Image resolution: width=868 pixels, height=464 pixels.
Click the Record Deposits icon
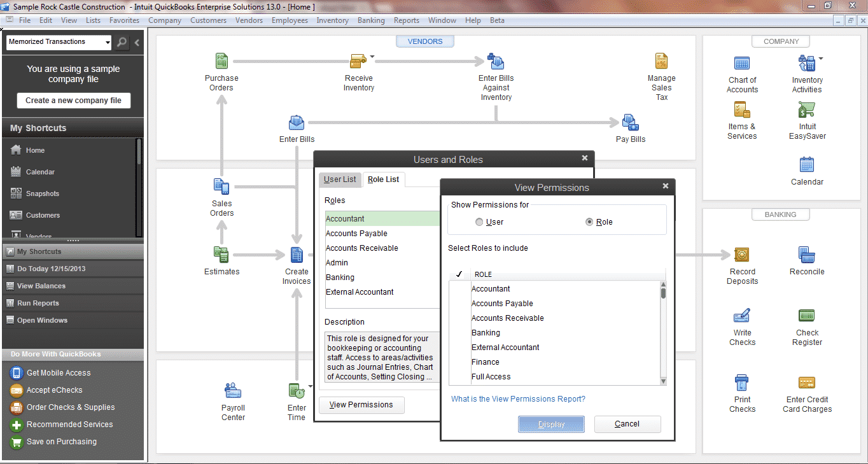click(743, 255)
